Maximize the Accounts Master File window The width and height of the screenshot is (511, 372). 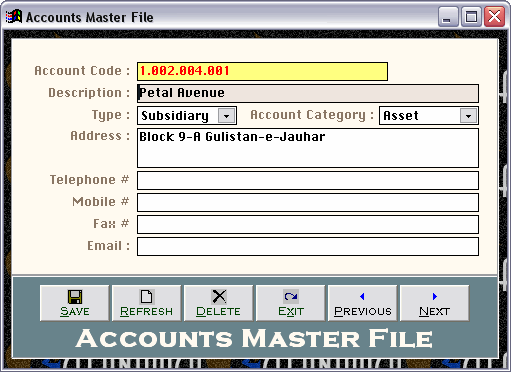[x=471, y=17]
